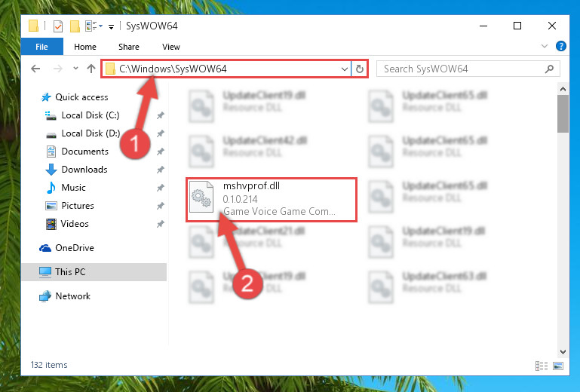Select This PC in the navigation pane
Image resolution: width=580 pixels, height=392 pixels.
pos(94,272)
